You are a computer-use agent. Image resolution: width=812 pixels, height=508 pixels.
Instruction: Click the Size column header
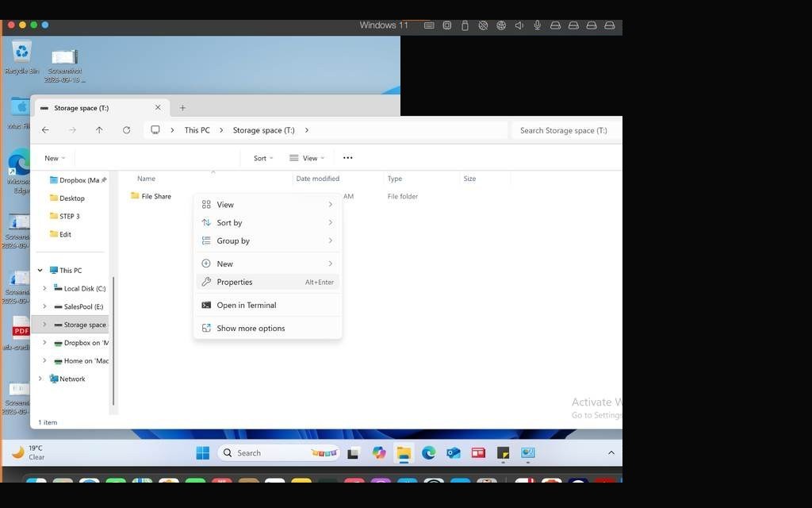point(469,179)
